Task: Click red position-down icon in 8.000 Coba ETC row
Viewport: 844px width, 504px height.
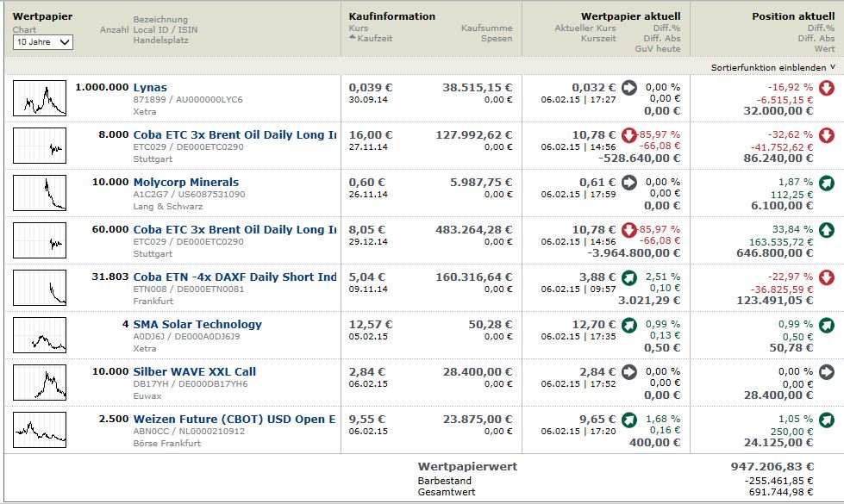Action: pyautogui.click(x=827, y=135)
